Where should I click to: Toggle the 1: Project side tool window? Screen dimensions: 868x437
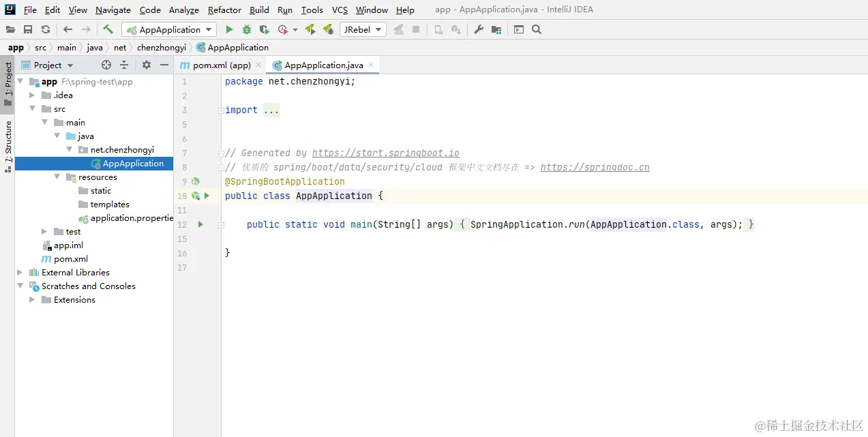coord(8,85)
